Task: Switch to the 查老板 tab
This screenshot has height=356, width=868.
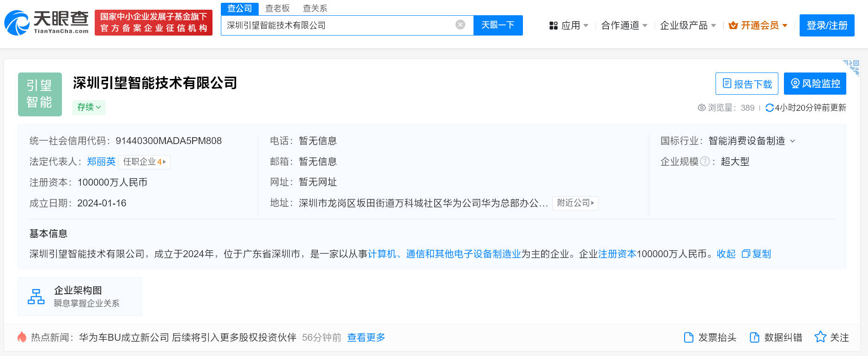Action: (278, 8)
